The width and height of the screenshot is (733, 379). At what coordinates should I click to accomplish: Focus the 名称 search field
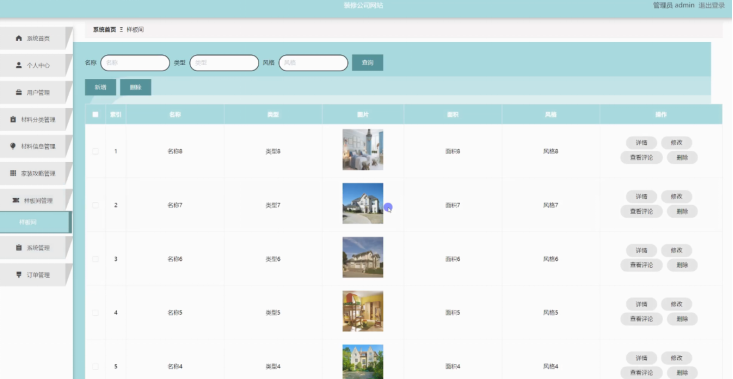tap(135, 63)
